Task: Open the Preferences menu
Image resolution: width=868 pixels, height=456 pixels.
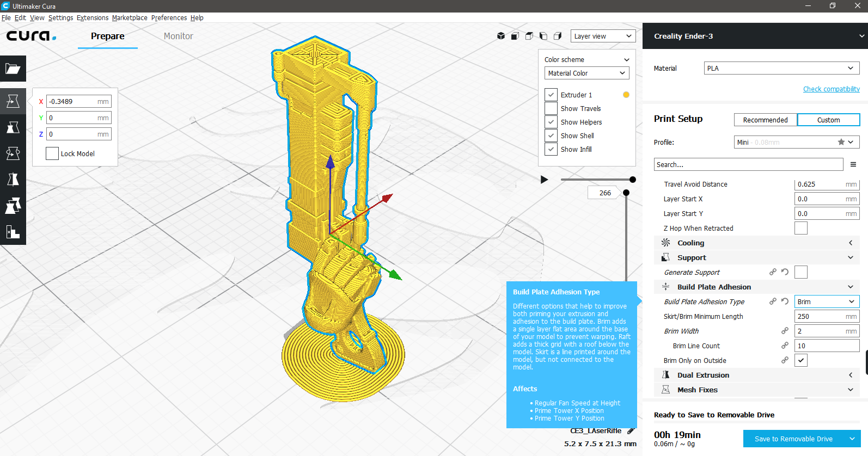Action: click(x=169, y=17)
